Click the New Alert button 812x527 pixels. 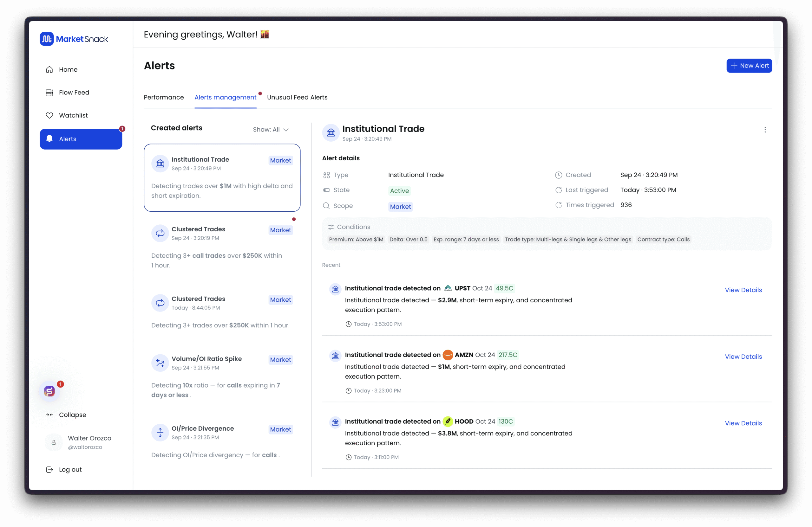tap(749, 66)
